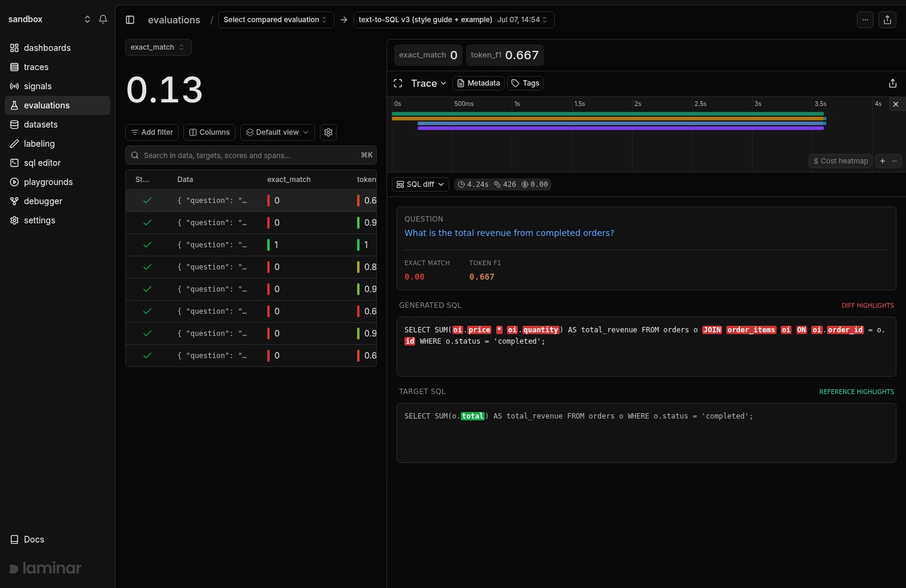Toggle the sidebar panel icon
906x588 pixels.
point(130,20)
